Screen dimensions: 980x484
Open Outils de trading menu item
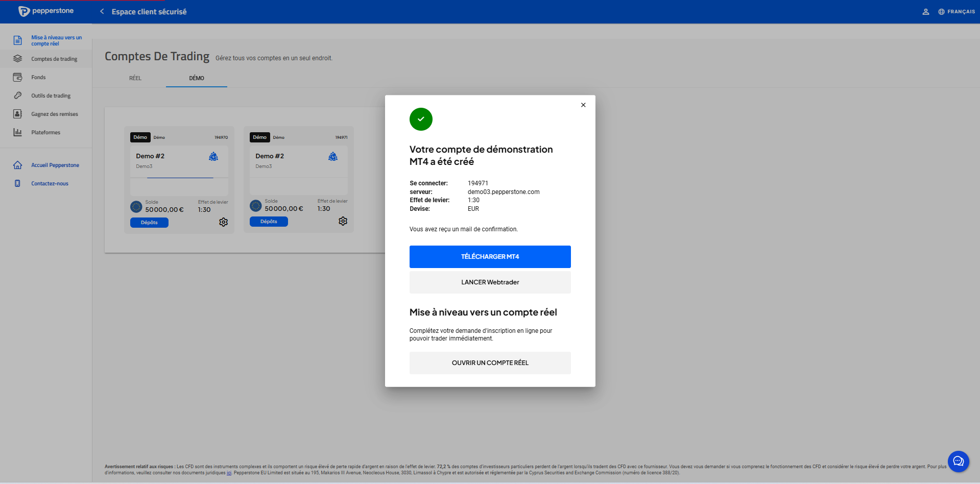click(51, 95)
